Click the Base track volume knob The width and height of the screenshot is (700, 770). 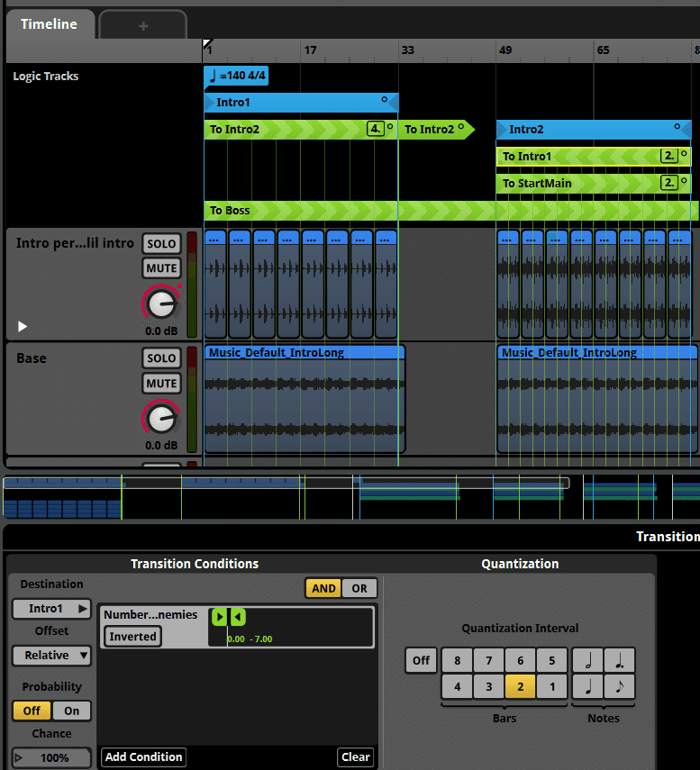[x=161, y=418]
